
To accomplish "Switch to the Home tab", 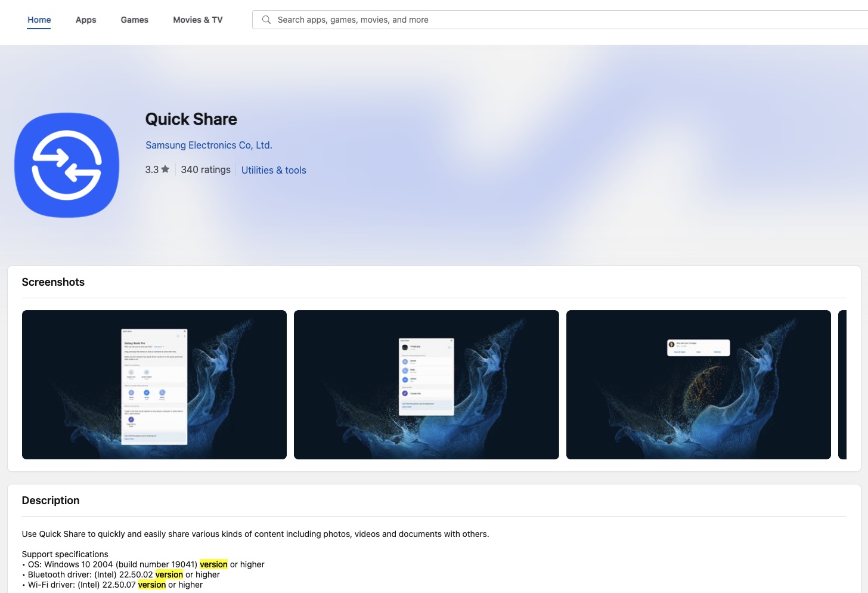I will 39,20.
